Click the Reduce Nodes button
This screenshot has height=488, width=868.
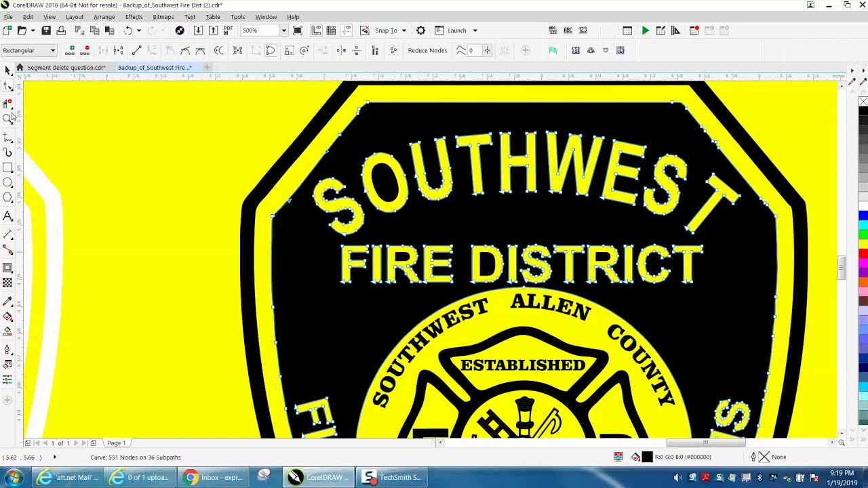point(427,50)
